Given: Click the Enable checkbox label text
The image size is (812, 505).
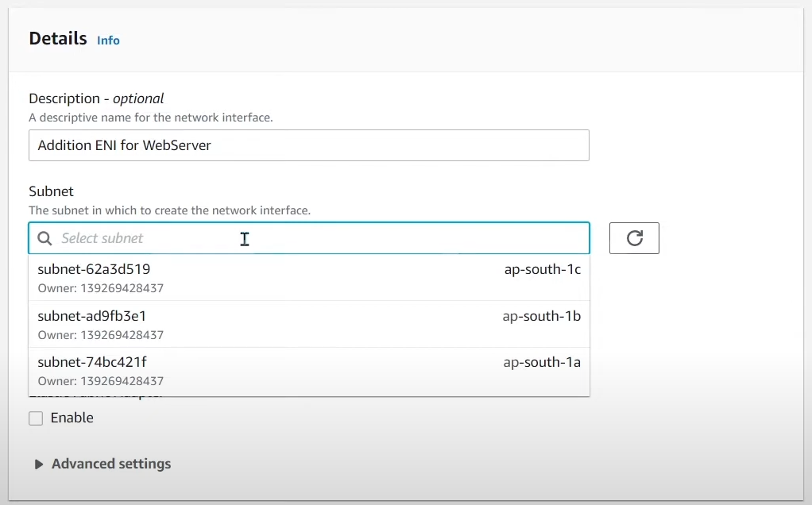Looking at the screenshot, I should [72, 418].
